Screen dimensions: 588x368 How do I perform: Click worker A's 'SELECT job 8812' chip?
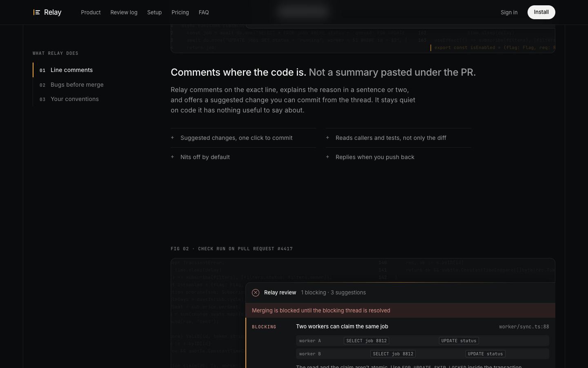click(x=366, y=341)
